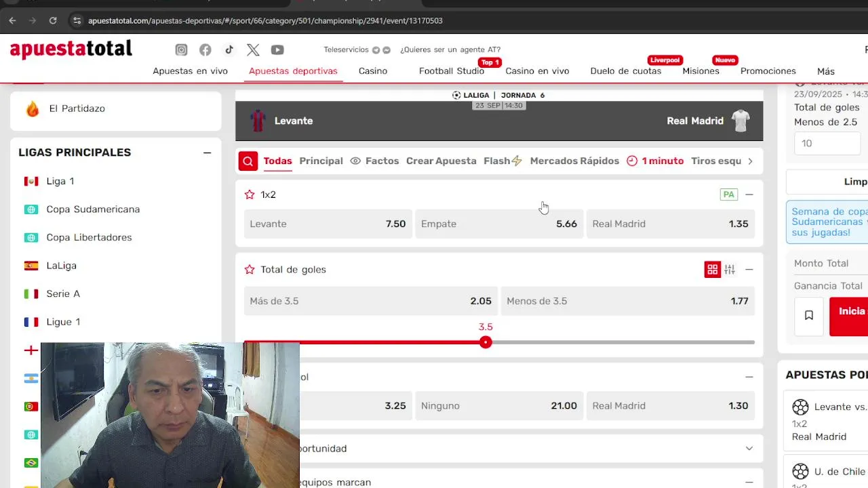This screenshot has width=868, height=488.
Task: Click the Peru flag next to Liga 1
Action: pyautogui.click(x=31, y=181)
